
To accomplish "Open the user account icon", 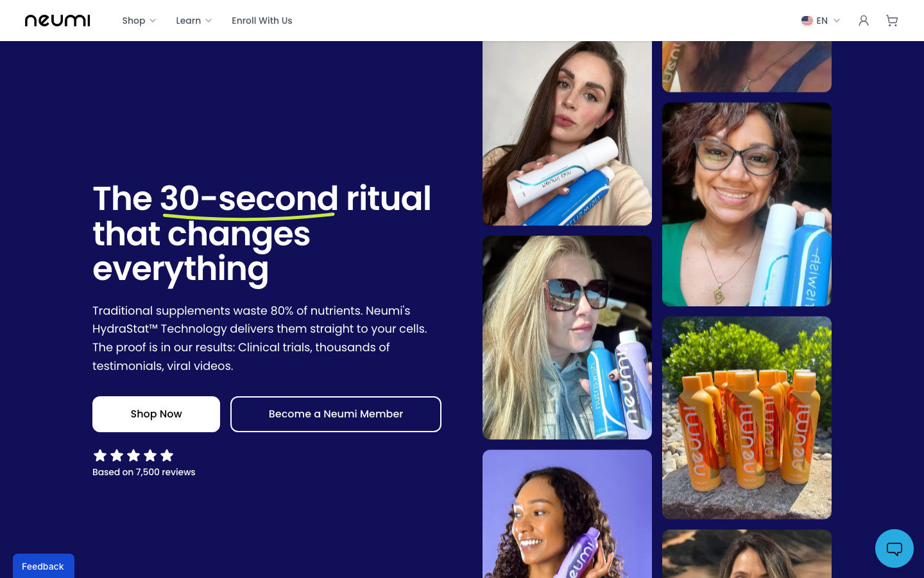I will tap(864, 21).
